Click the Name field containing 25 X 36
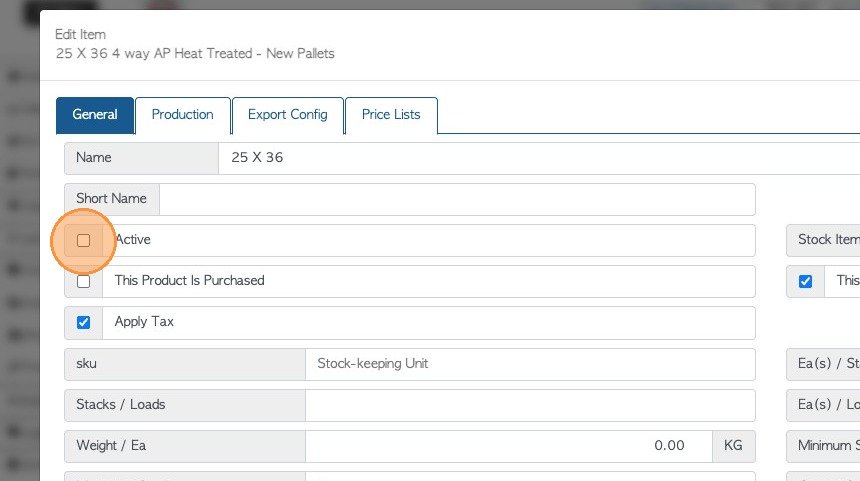The width and height of the screenshot is (860, 481). (540, 158)
